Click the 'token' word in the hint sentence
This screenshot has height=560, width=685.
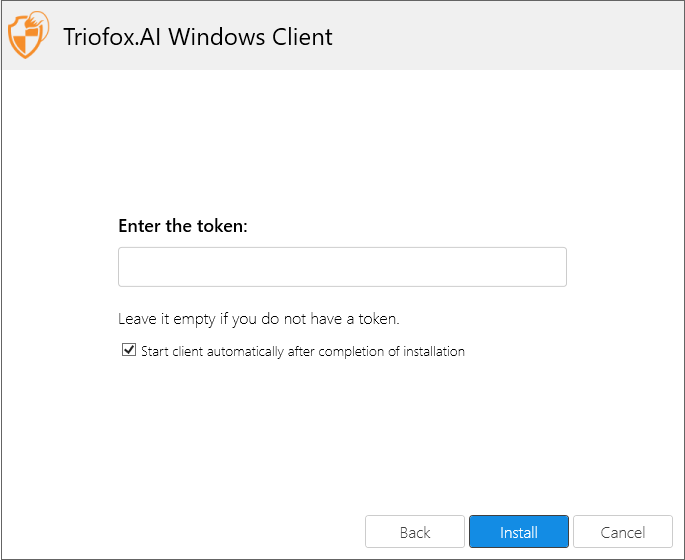coord(378,319)
